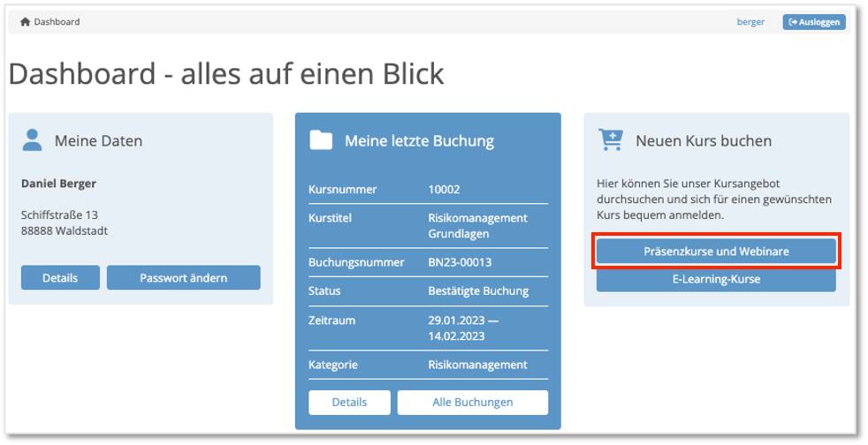
Task: Click the Passwort ändern button
Action: (183, 277)
